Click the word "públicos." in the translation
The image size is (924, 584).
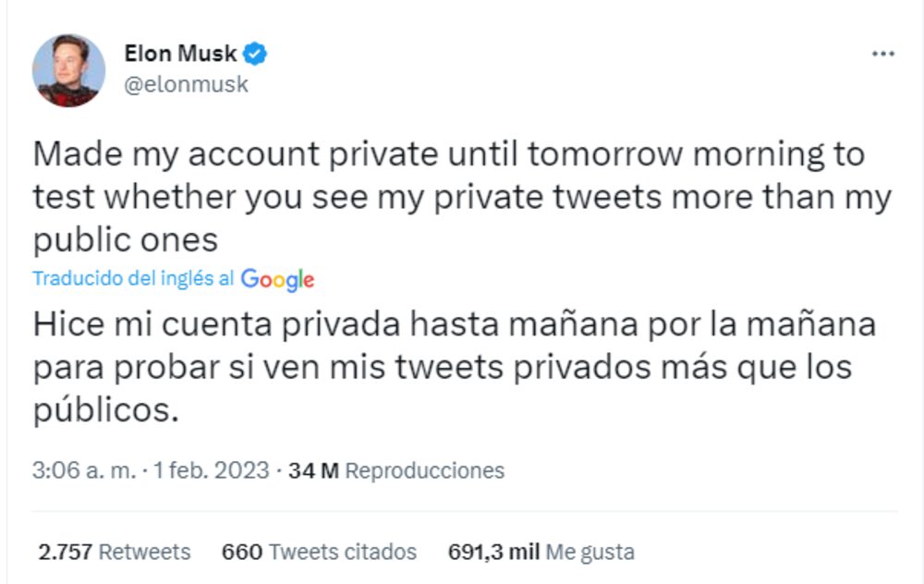click(104, 410)
